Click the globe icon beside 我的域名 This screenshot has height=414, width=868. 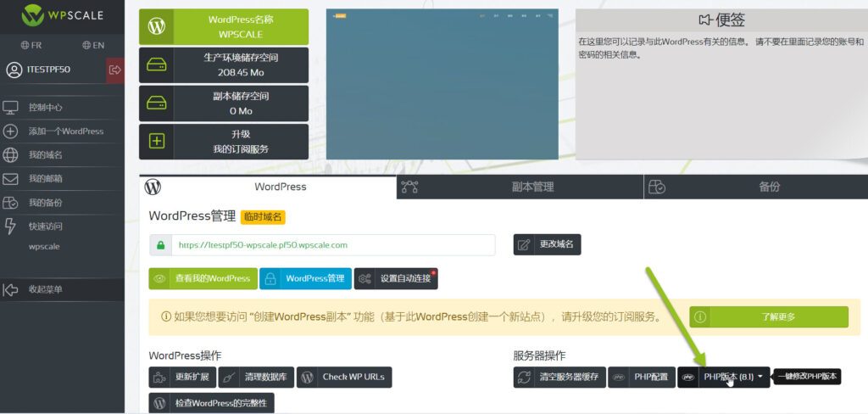click(x=10, y=155)
